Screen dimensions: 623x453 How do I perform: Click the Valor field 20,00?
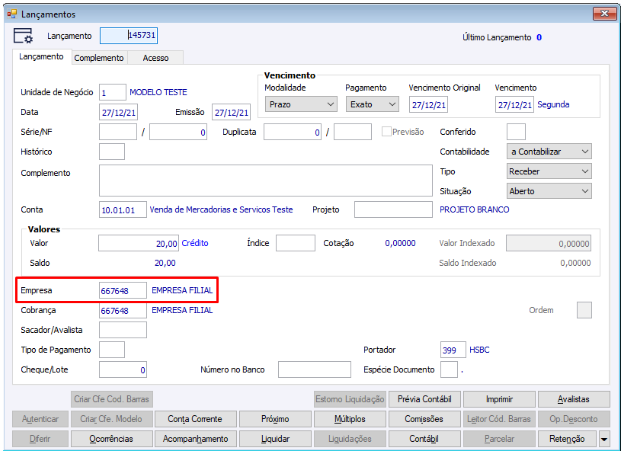139,243
